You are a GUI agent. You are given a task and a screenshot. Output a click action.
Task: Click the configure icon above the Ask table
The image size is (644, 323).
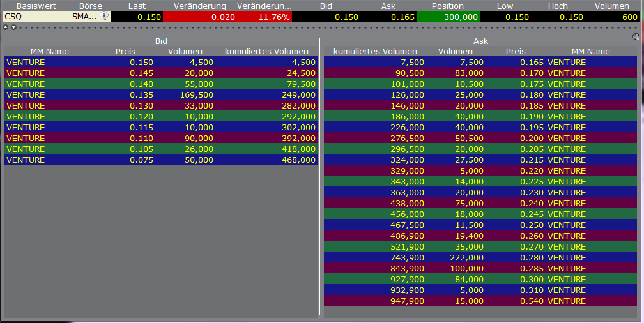tap(636, 37)
